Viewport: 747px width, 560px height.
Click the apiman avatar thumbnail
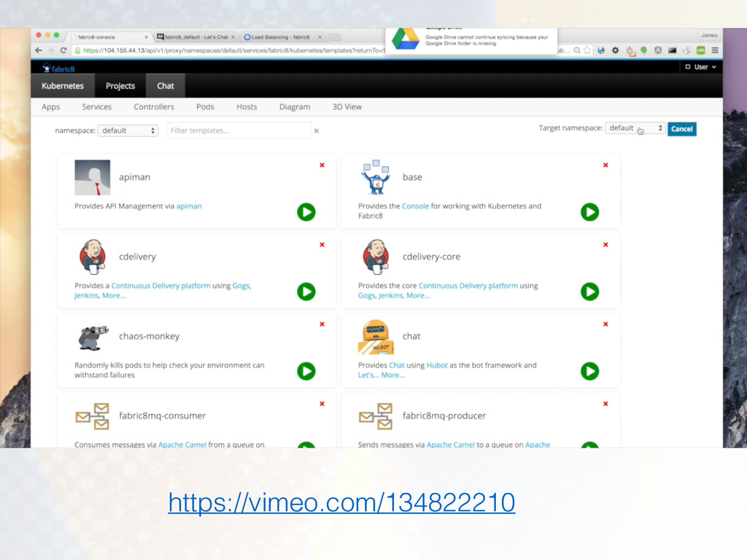93,177
